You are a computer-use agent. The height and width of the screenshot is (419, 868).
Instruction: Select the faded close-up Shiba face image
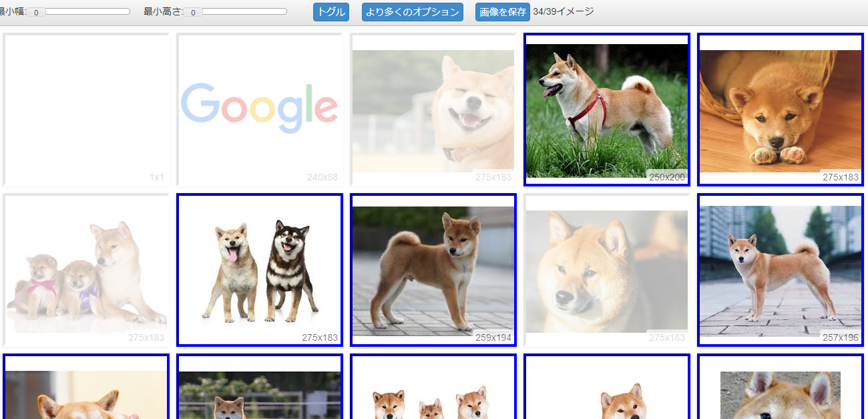tap(606, 271)
